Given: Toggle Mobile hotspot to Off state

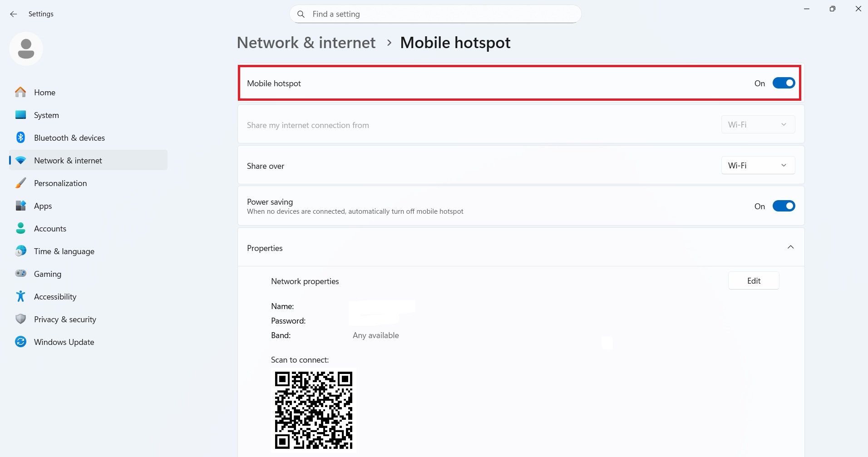Looking at the screenshot, I should point(783,83).
